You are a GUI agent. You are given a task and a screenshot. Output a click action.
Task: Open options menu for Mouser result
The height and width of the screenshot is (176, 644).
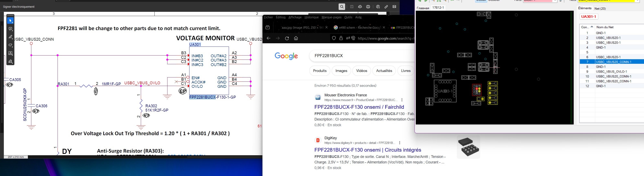(x=402, y=100)
